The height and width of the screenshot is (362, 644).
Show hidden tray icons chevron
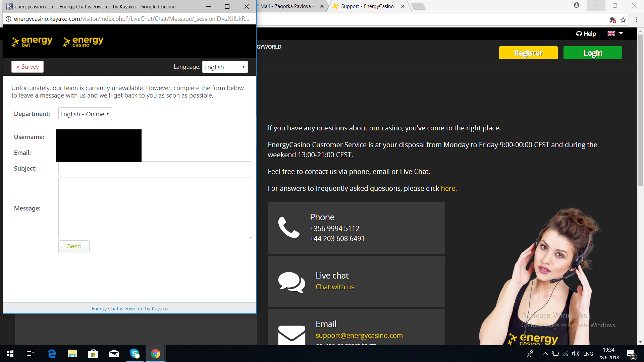(x=545, y=354)
